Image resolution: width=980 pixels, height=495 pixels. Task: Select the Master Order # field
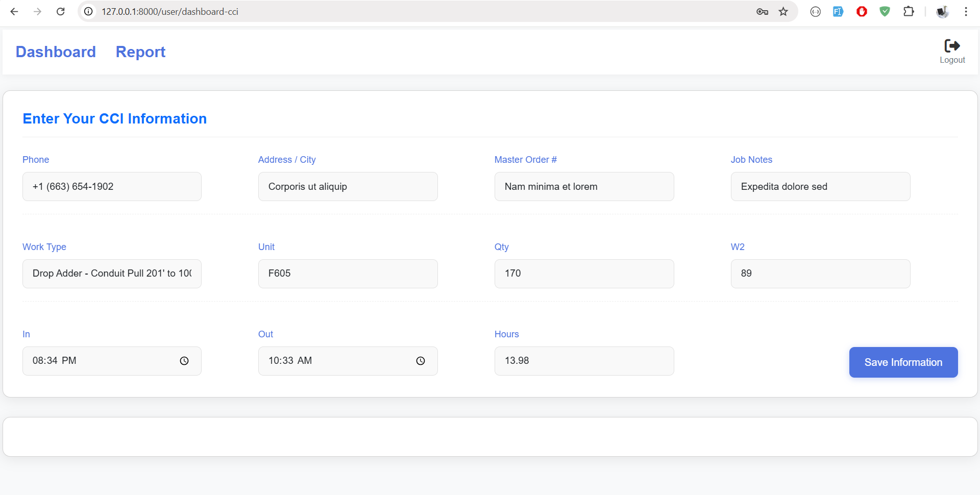click(x=584, y=187)
